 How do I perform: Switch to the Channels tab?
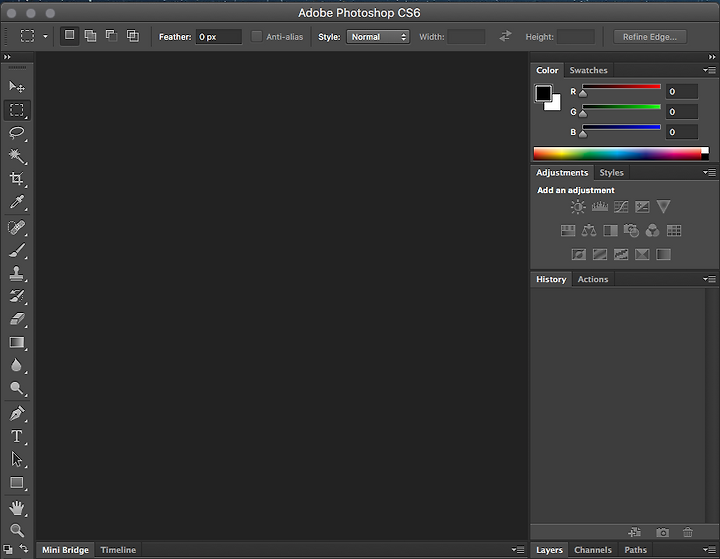point(593,550)
